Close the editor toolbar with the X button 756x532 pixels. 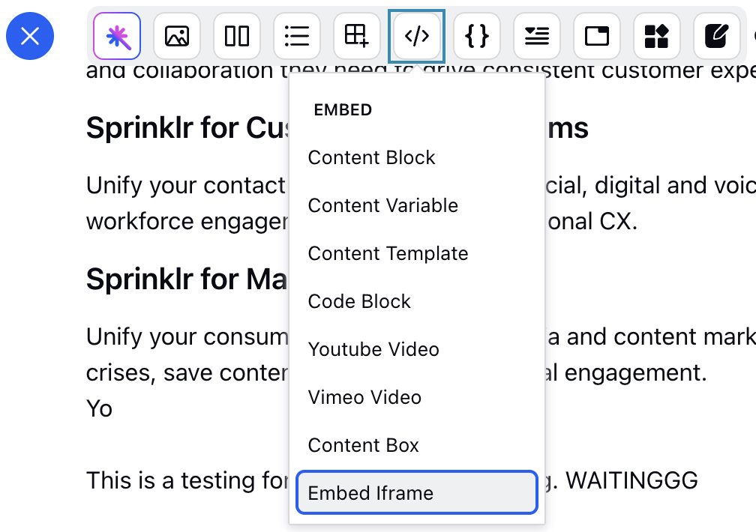coord(30,36)
